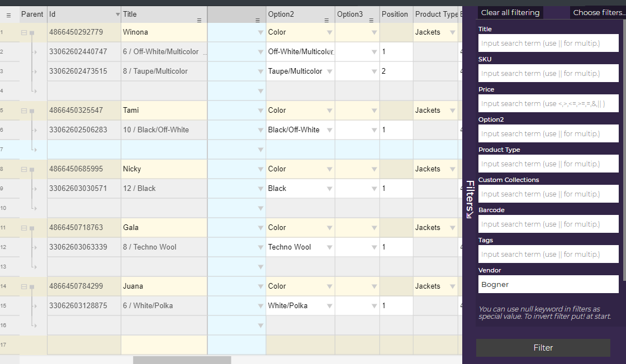Click Clear all filtering
This screenshot has height=364, width=626.
coord(510,12)
